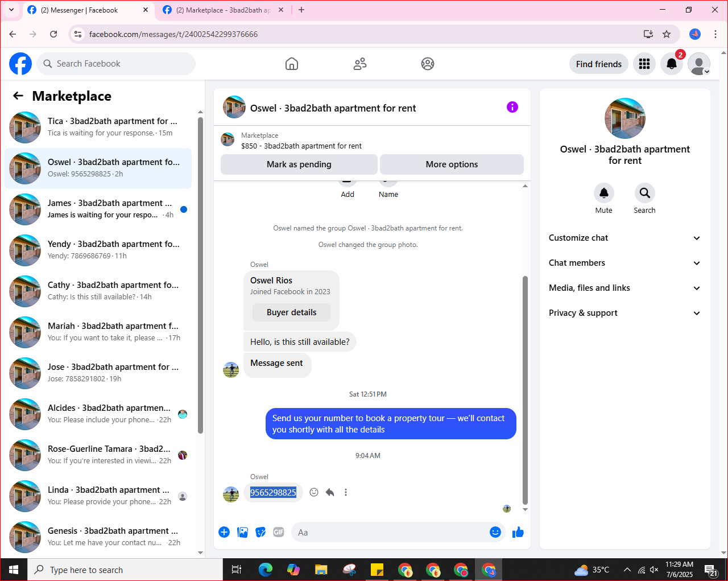Open Rose-Guerline Tamara conversation

point(98,455)
